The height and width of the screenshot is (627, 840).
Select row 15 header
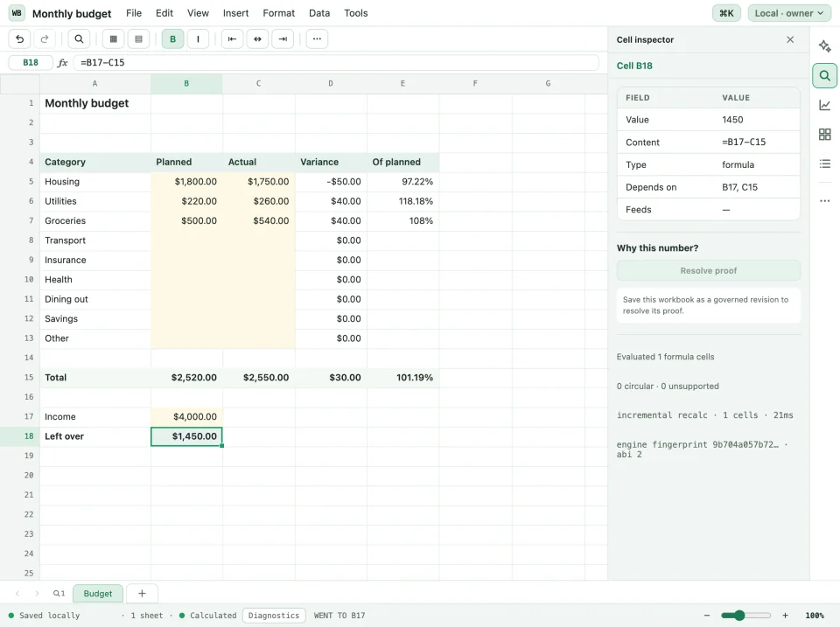pyautogui.click(x=20, y=378)
